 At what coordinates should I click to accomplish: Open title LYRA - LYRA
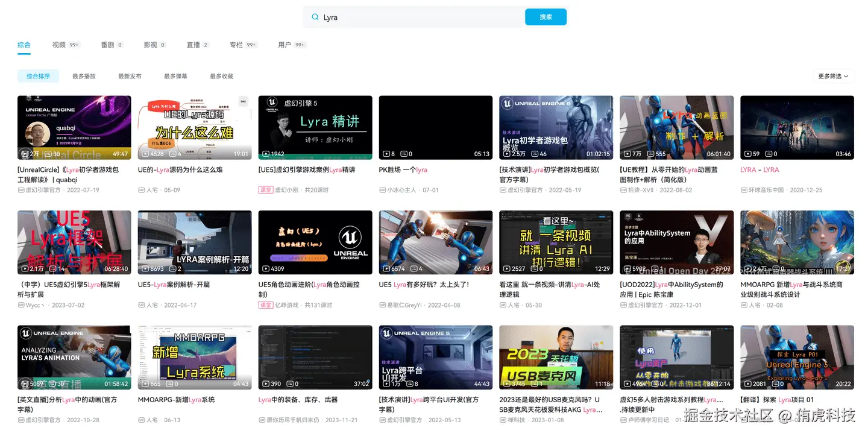[759, 170]
